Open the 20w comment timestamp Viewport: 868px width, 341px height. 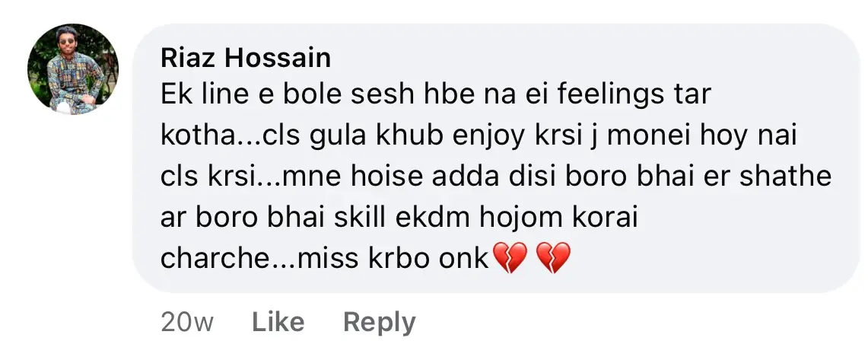186,322
